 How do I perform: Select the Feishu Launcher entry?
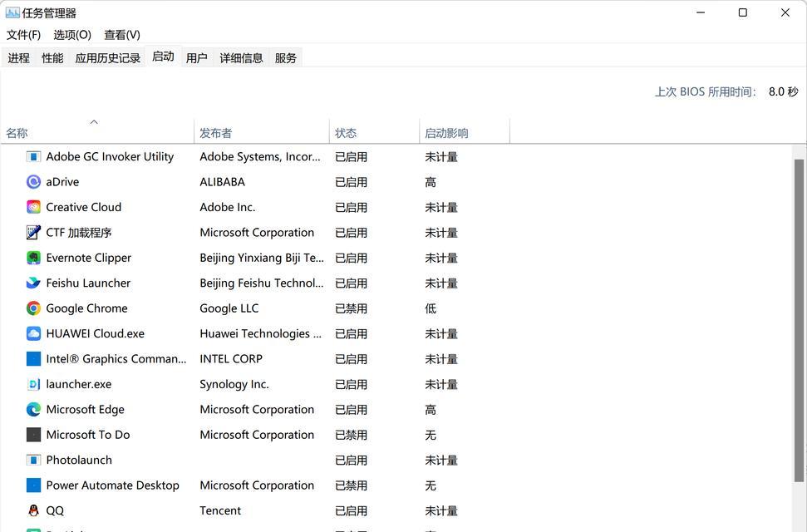pyautogui.click(x=88, y=283)
